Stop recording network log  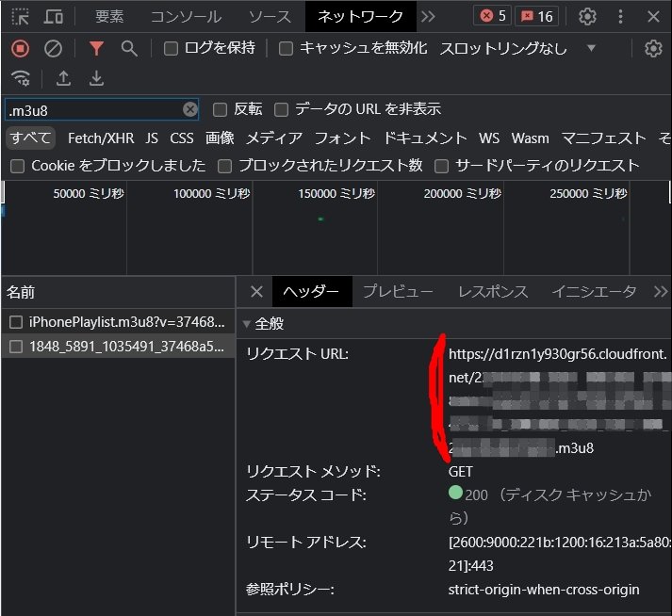click(x=20, y=48)
